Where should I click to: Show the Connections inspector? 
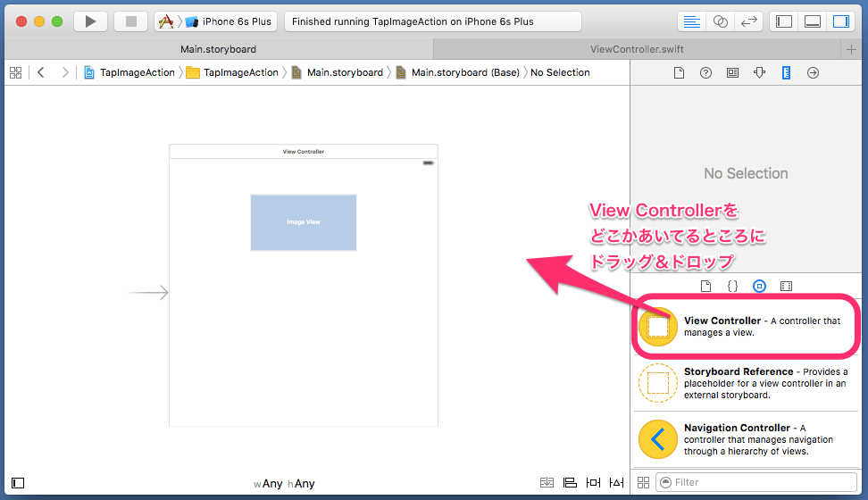coord(813,72)
